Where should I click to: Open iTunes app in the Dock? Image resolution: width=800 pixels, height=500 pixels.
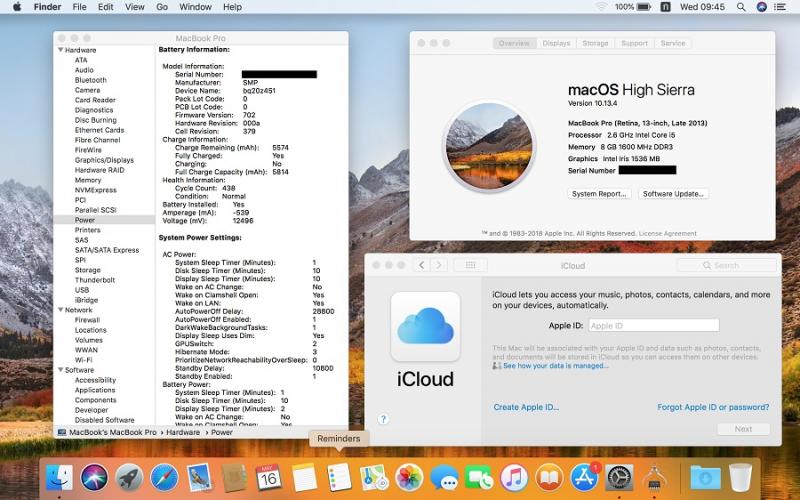pos(514,478)
